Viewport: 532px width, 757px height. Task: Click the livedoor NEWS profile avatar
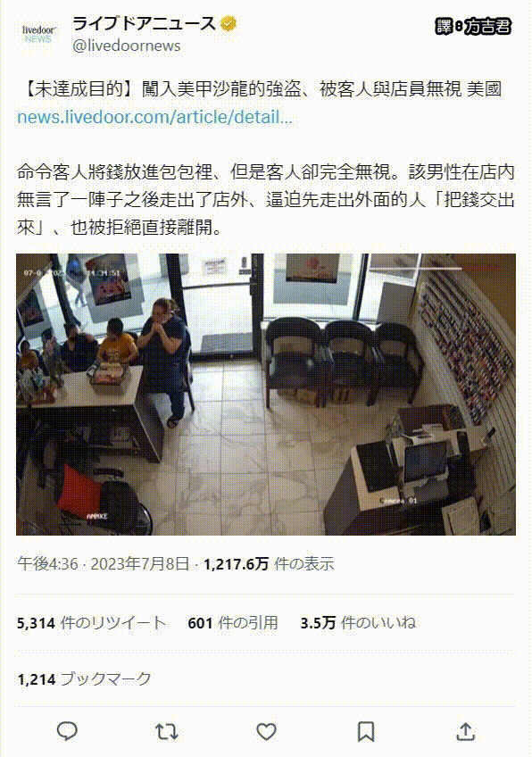pyautogui.click(x=39, y=34)
